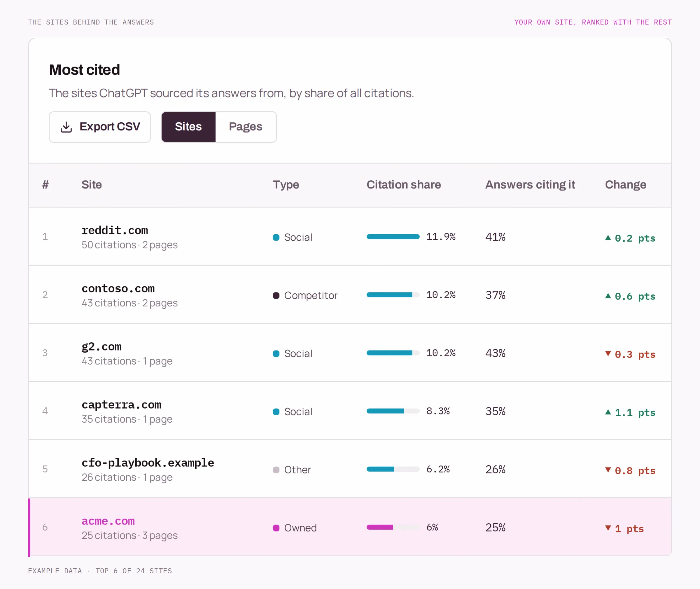Click the 43% answers citing value
The width and height of the screenshot is (700, 589).
click(x=496, y=353)
